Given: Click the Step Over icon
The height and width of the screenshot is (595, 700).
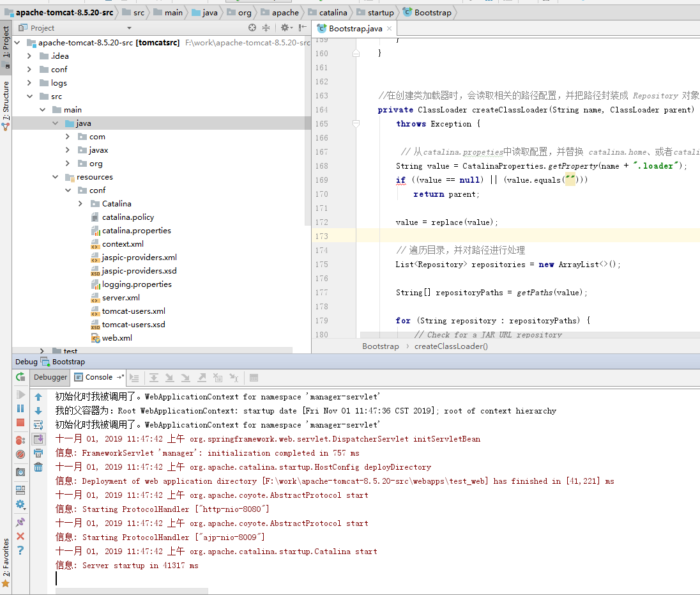Looking at the screenshot, I should (x=153, y=378).
